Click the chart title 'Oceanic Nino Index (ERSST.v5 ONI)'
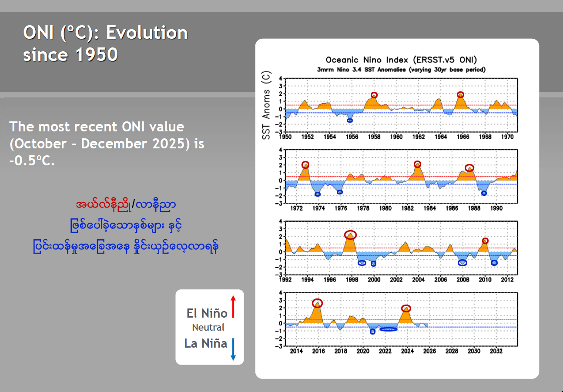 pos(402,60)
